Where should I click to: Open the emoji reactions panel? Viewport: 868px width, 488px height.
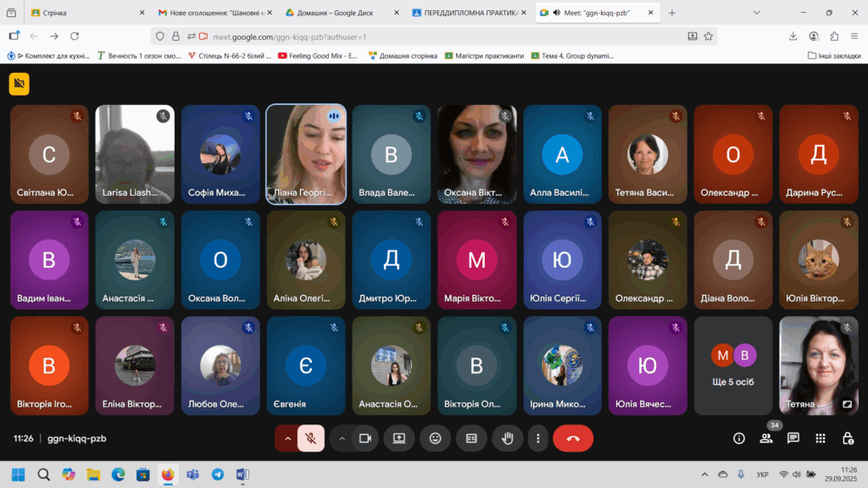436,438
